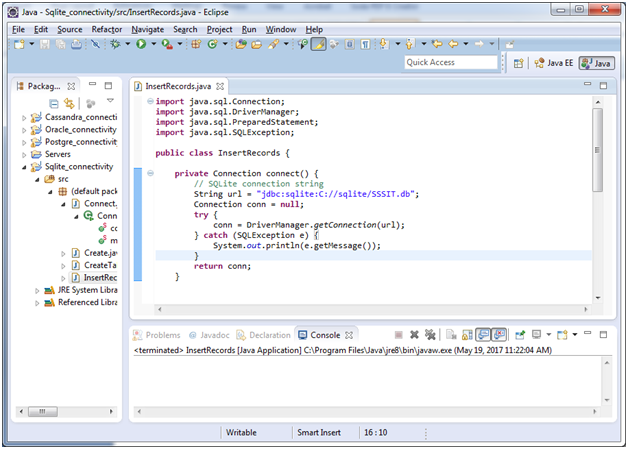
Task: Click Collapse All in Package Explorer
Action: [53, 104]
